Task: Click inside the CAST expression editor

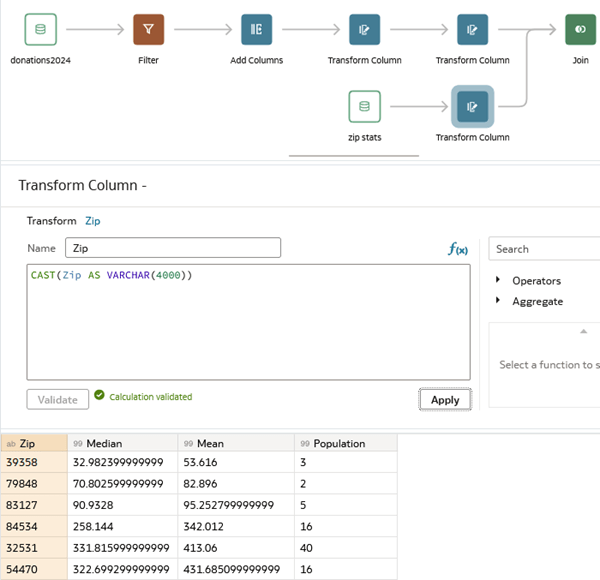Action: click(x=248, y=322)
